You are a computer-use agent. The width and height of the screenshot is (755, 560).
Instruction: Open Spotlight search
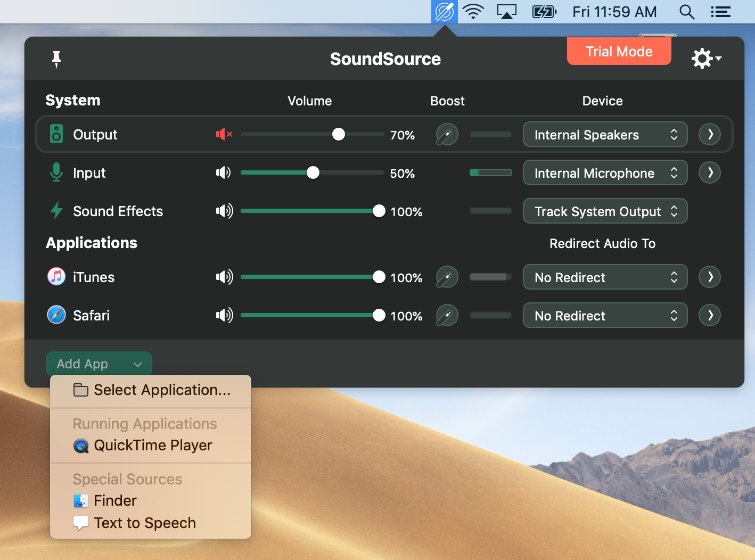[687, 12]
